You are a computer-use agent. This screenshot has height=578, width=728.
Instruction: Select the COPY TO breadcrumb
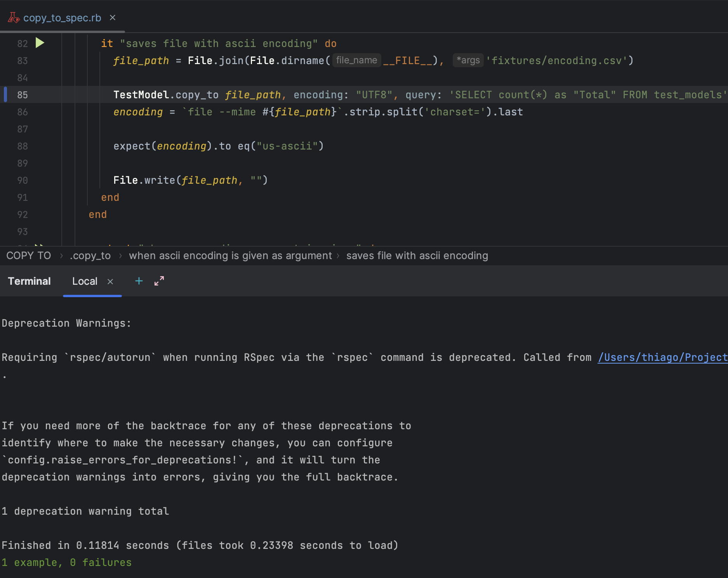(x=29, y=256)
